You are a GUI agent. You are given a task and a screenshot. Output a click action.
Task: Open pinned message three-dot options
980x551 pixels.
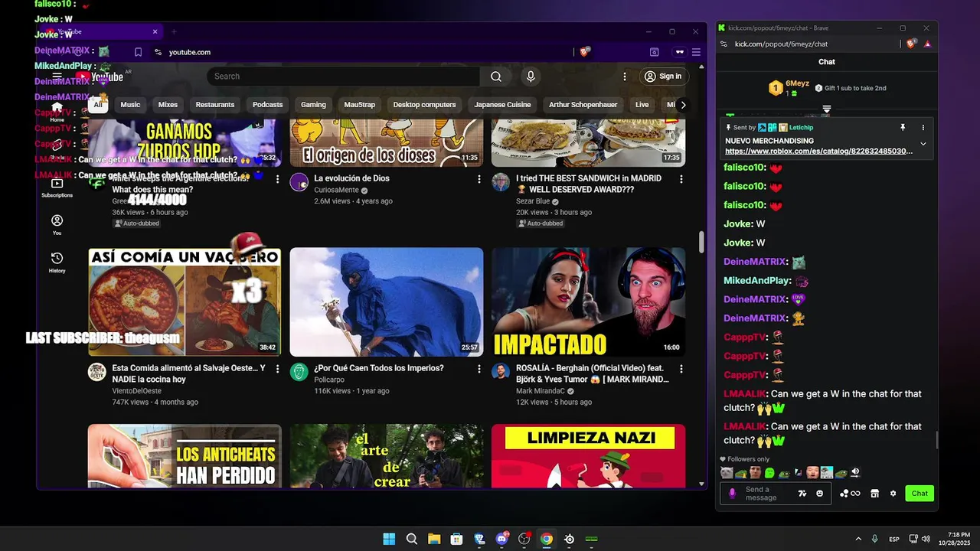pos(923,128)
